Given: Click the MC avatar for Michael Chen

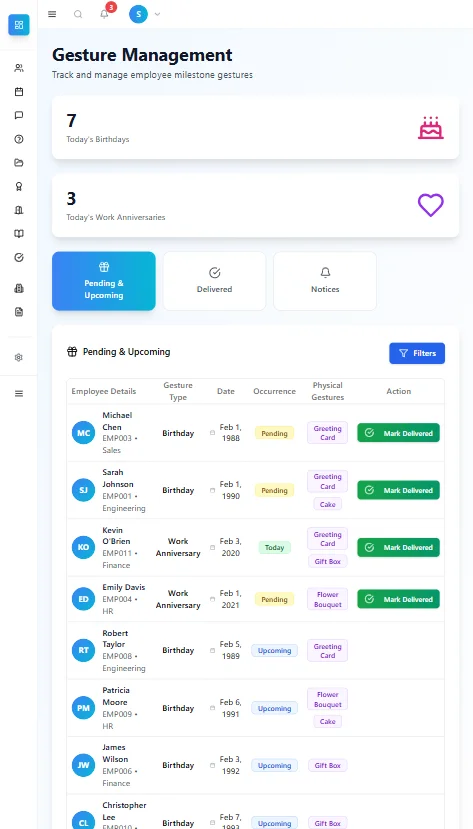Looking at the screenshot, I should [84, 433].
